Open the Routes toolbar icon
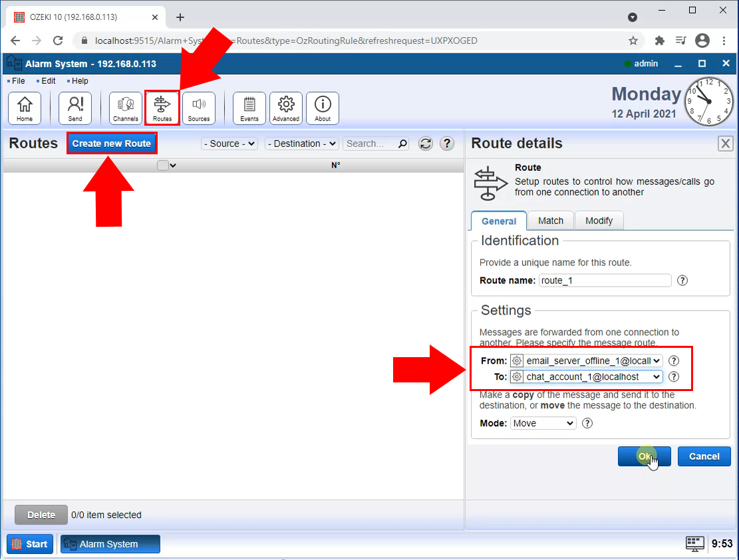The image size is (739, 560). tap(162, 108)
